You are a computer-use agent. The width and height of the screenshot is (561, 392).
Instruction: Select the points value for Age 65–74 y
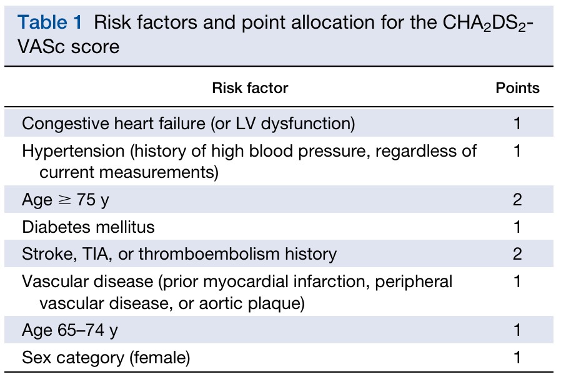pos(517,330)
